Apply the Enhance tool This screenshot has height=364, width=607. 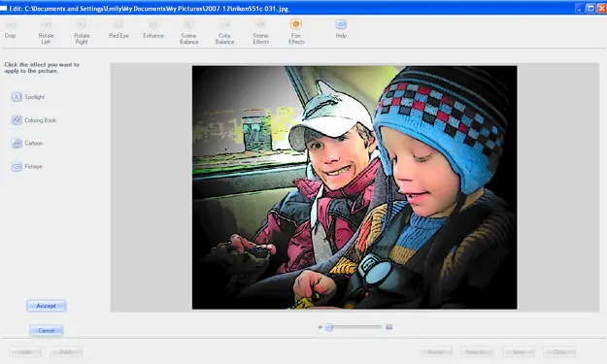click(153, 29)
